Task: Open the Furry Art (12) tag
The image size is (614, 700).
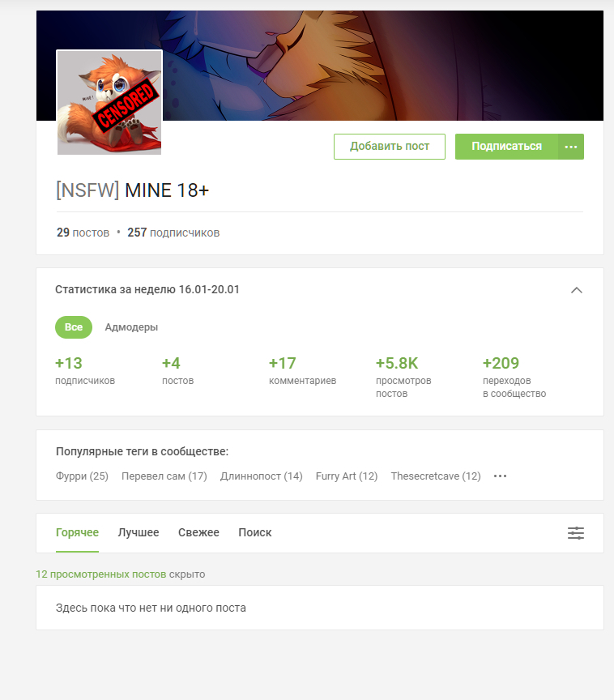Action: click(347, 476)
